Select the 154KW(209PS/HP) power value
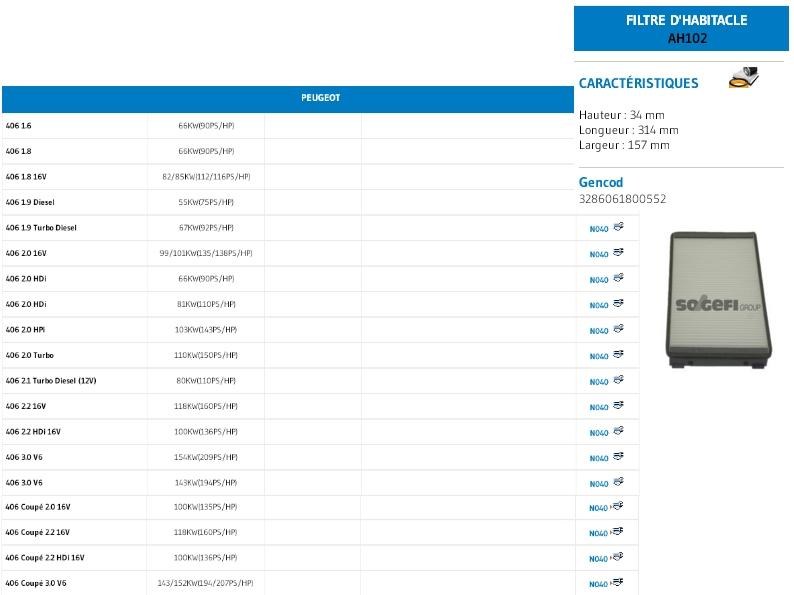This screenshot has width=794, height=595. pos(206,457)
